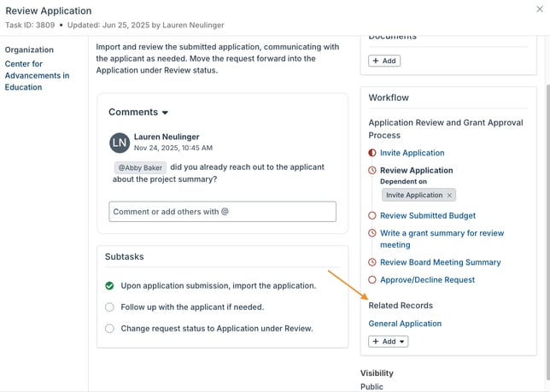Click the clock icon beside Review Application
The width and height of the screenshot is (550, 392).
(372, 171)
